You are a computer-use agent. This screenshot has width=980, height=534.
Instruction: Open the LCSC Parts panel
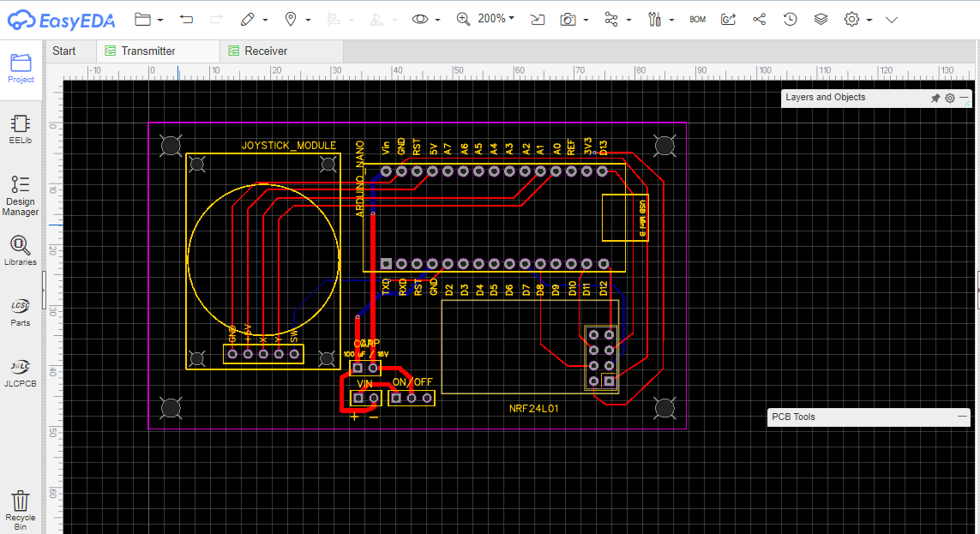click(21, 312)
